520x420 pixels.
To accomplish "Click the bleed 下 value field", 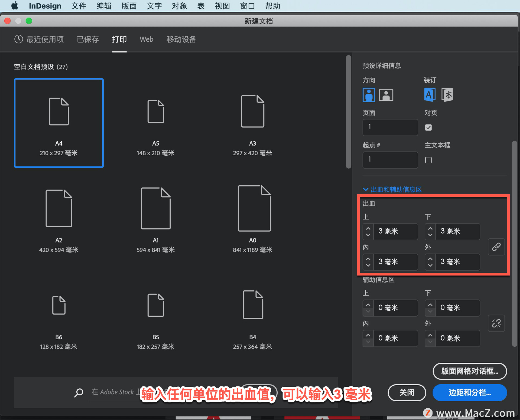I will click(x=458, y=231).
